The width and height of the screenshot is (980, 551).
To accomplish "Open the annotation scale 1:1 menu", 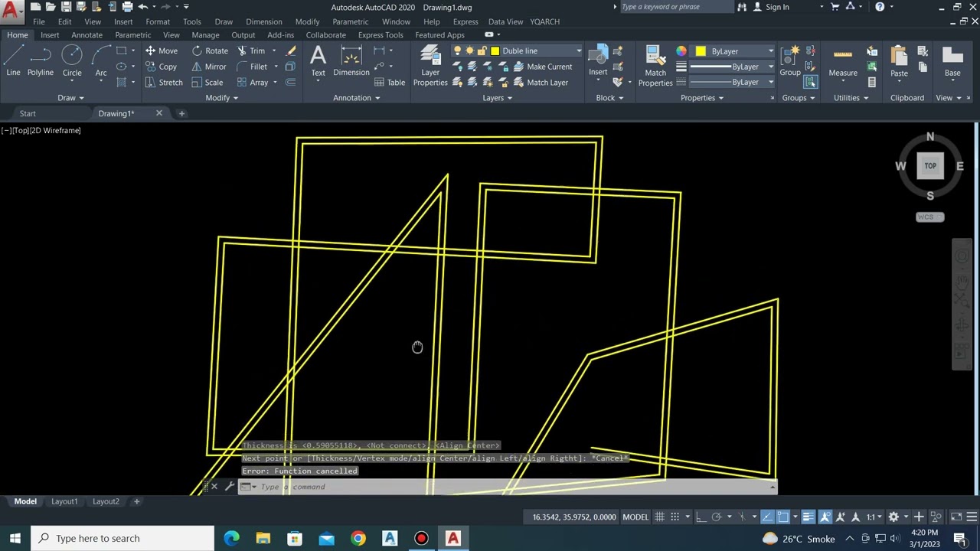I will pos(874,517).
